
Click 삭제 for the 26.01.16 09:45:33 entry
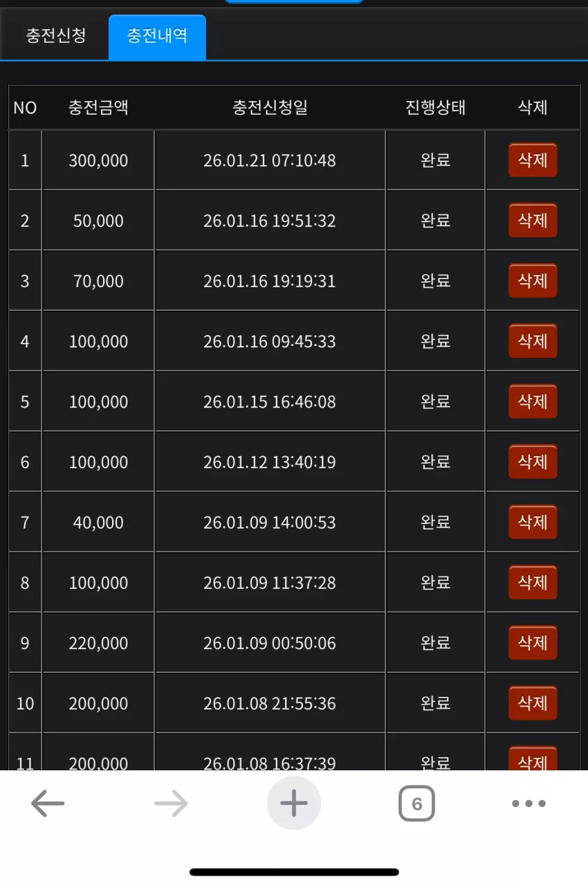click(x=533, y=341)
